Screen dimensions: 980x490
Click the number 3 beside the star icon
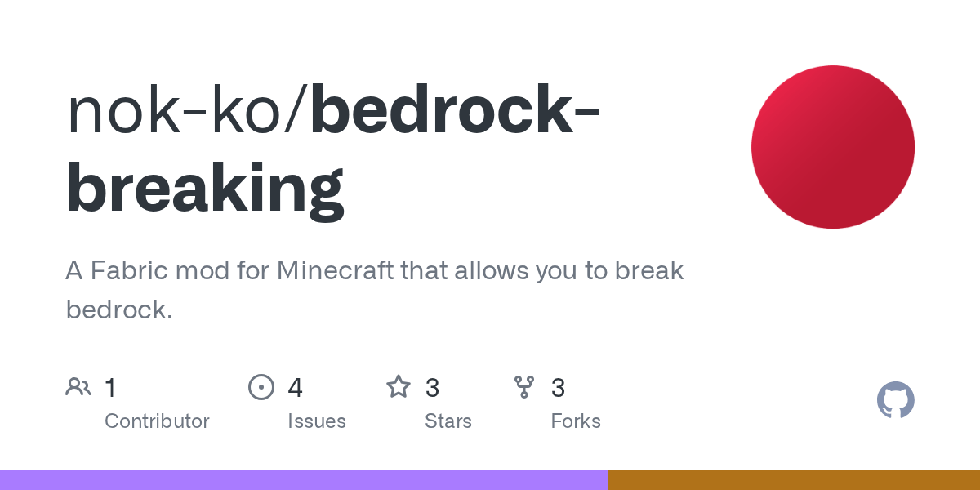(x=432, y=388)
